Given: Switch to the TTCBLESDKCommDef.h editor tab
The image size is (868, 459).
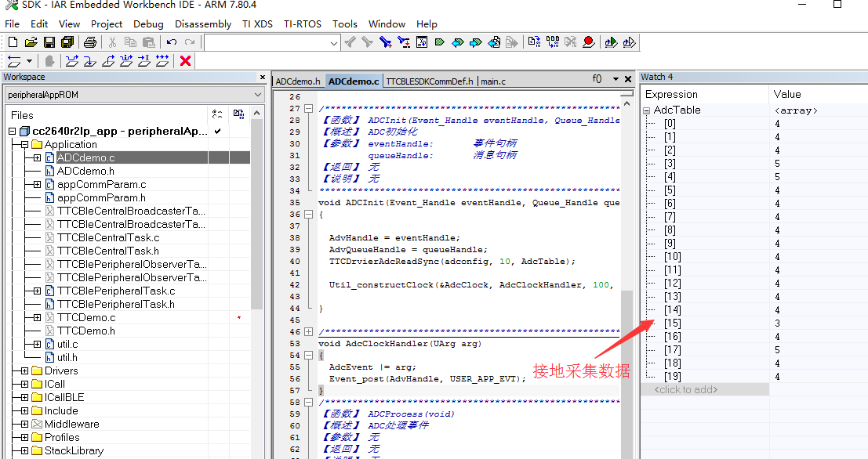Looking at the screenshot, I should (x=430, y=81).
